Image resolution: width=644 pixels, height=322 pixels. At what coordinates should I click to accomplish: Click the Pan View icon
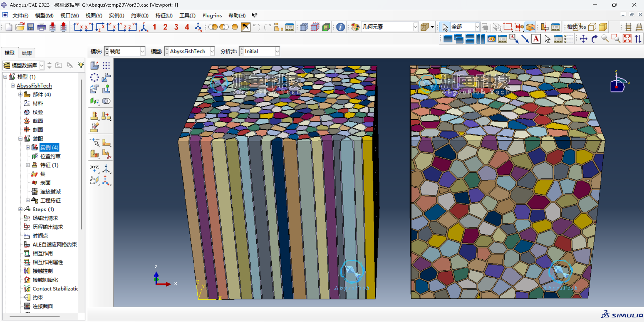click(583, 39)
